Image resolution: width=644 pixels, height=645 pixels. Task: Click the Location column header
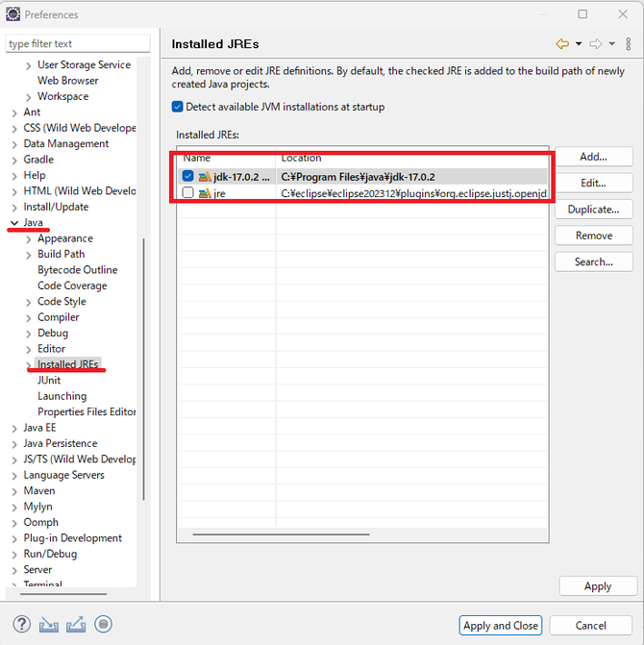pyautogui.click(x=412, y=158)
